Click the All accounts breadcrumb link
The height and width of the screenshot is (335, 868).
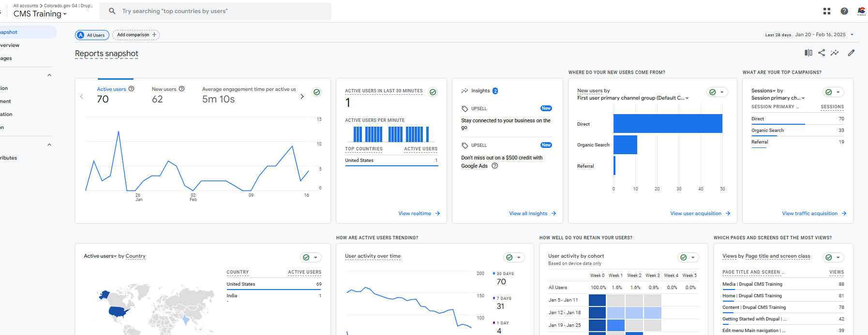point(26,6)
